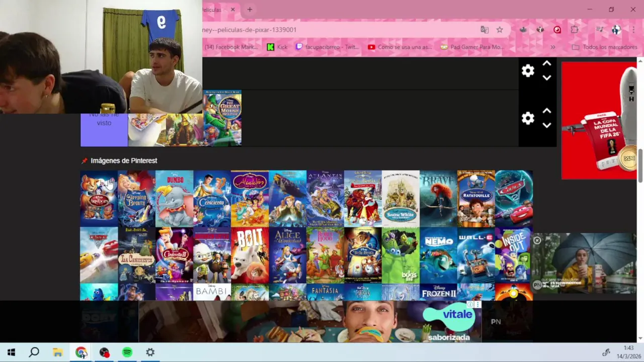Select the Dumbo poster

click(x=174, y=199)
